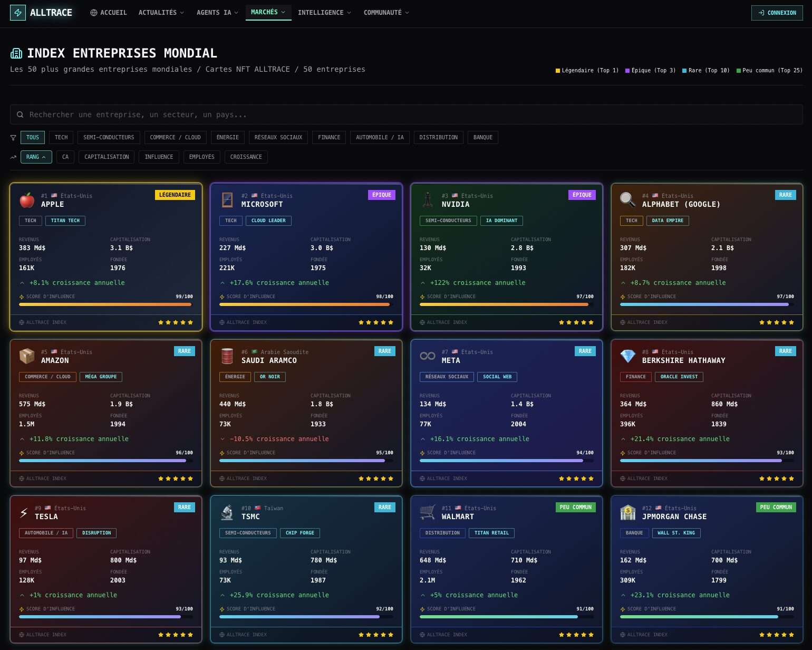This screenshot has height=650, width=812.
Task: Click the IA DOMINANT tag on Nvidia card
Action: 502,221
